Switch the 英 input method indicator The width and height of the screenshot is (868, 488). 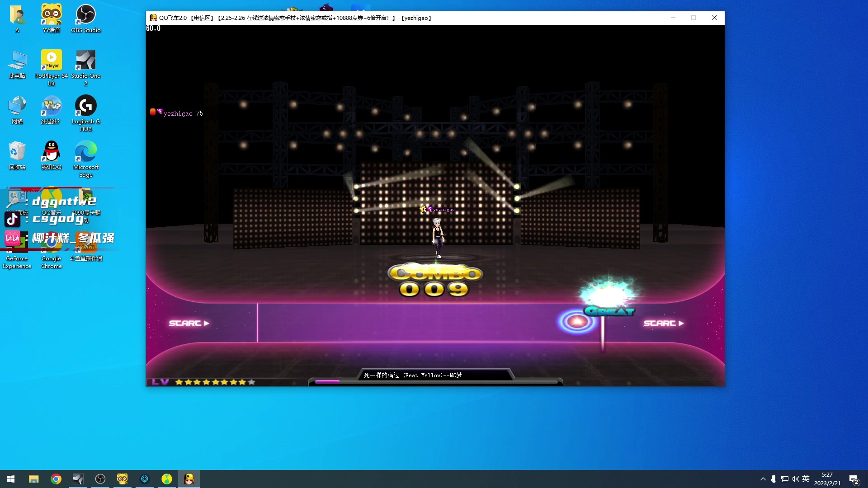(x=806, y=479)
